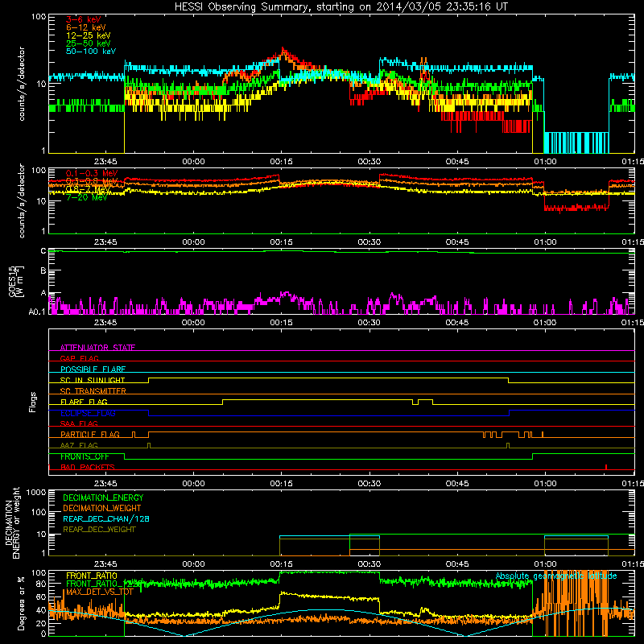644x644 pixels.
Task: Select the REAR_DEC_WEIGHT legend label
Action: click(x=99, y=530)
